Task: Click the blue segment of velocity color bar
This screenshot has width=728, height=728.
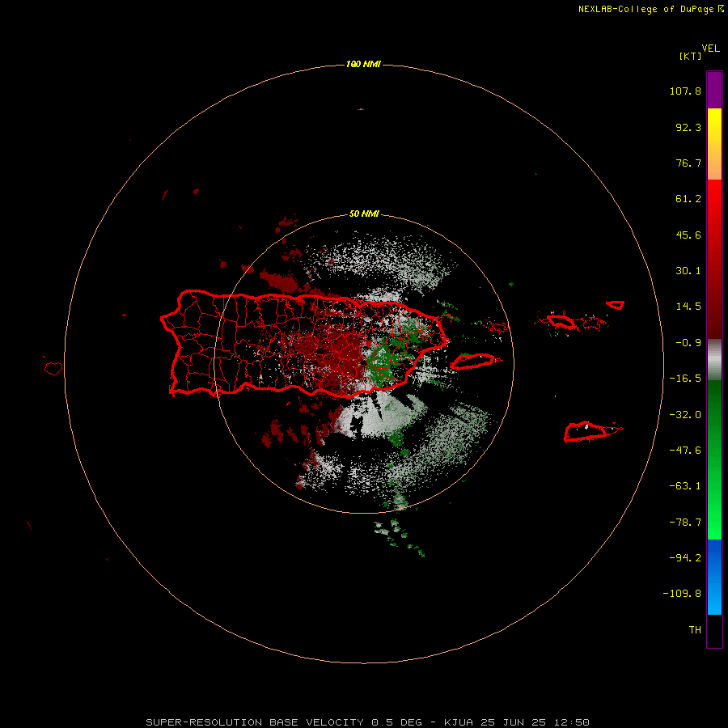Action: pyautogui.click(x=714, y=577)
